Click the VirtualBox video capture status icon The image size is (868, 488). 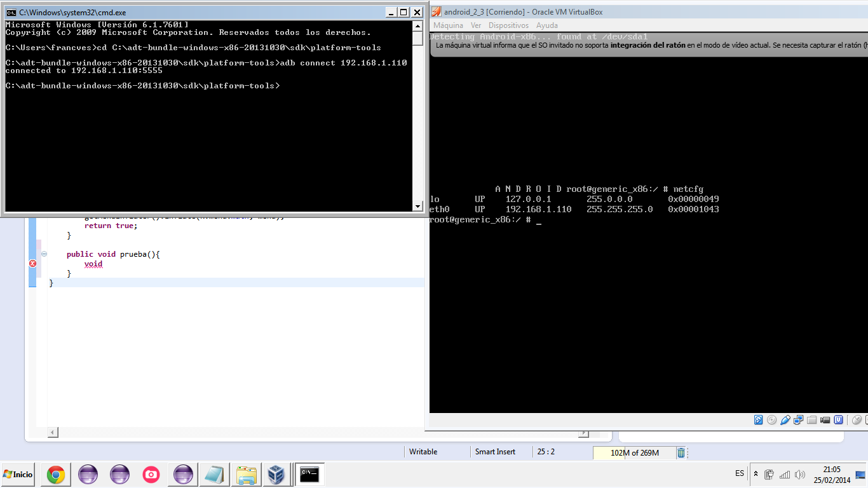click(825, 420)
